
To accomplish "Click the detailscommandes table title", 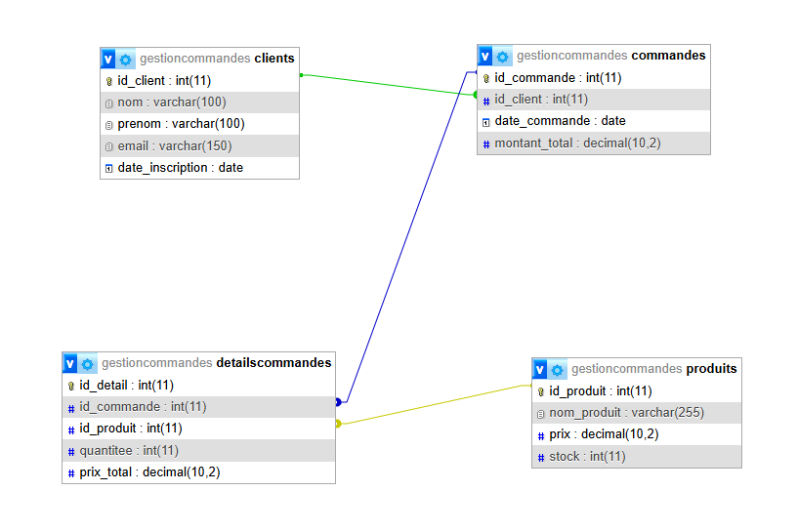I will 273,363.
